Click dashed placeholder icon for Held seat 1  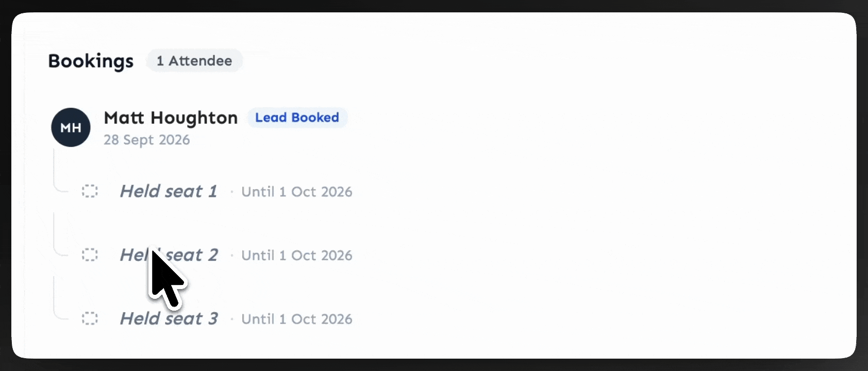coord(90,191)
